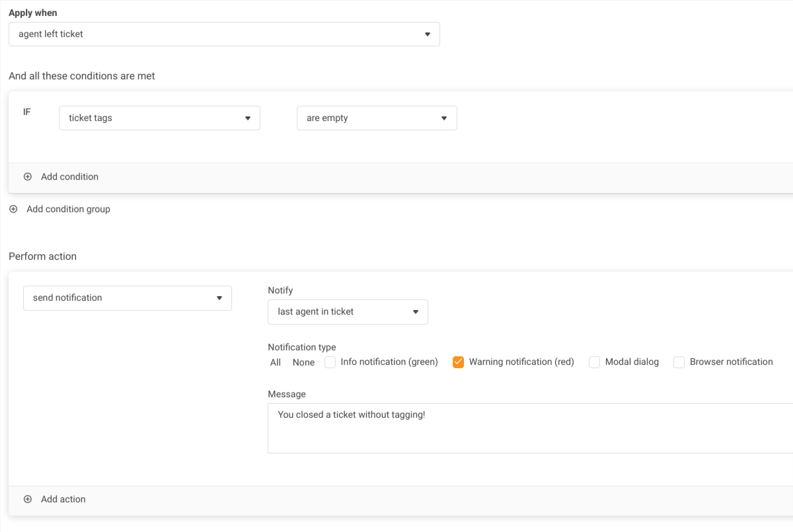Click the plus icon beside Add condition

tap(28, 177)
